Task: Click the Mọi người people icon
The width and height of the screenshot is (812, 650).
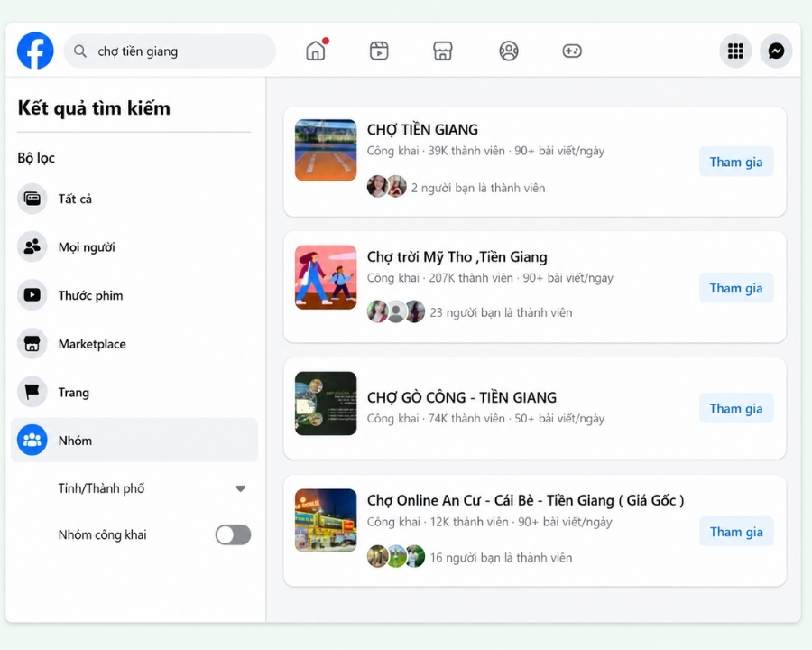Action: (x=32, y=246)
